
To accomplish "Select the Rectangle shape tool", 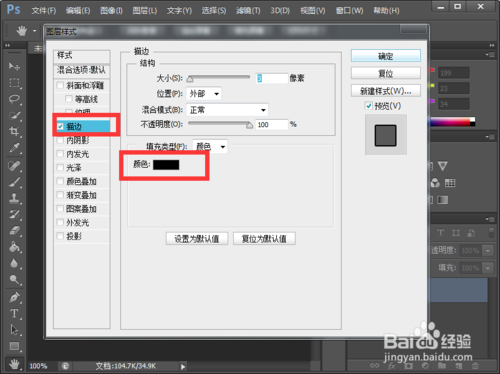I will 14,346.
